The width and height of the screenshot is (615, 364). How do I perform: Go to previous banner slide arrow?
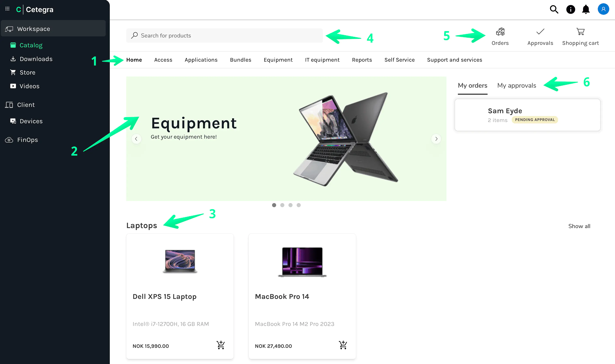point(136,139)
